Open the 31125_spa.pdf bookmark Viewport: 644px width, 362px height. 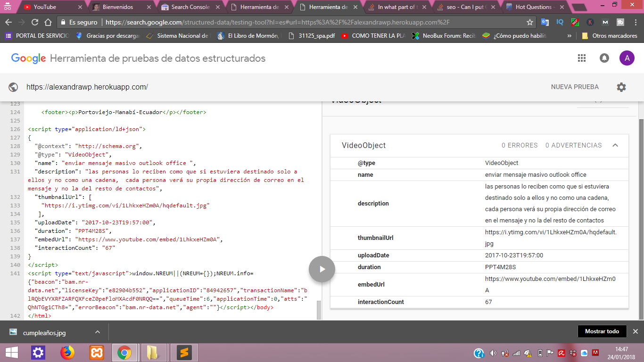pos(311,36)
